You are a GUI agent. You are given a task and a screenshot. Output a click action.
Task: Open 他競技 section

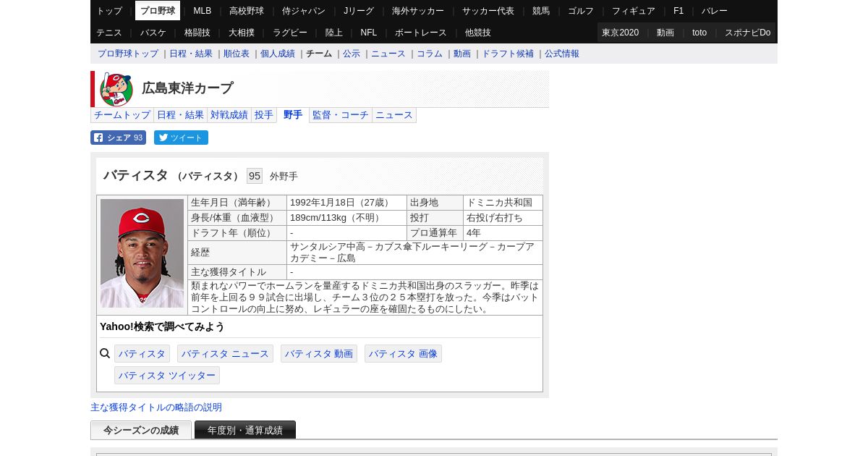(478, 33)
